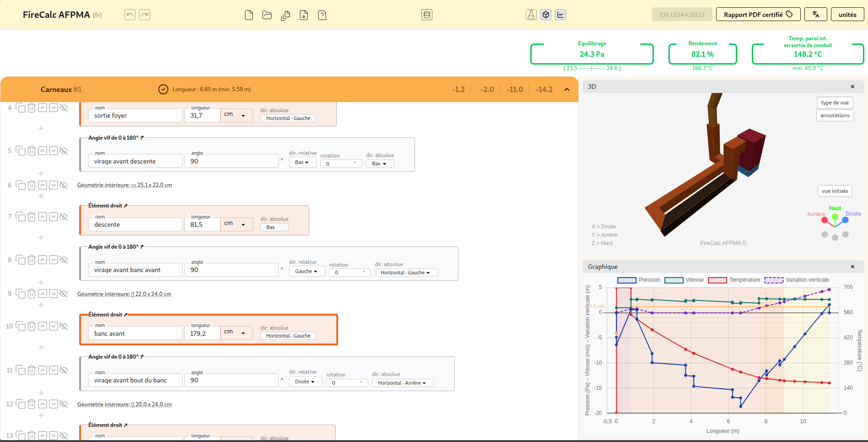Toggle visibility eye for row 7 descente

(x=64, y=217)
